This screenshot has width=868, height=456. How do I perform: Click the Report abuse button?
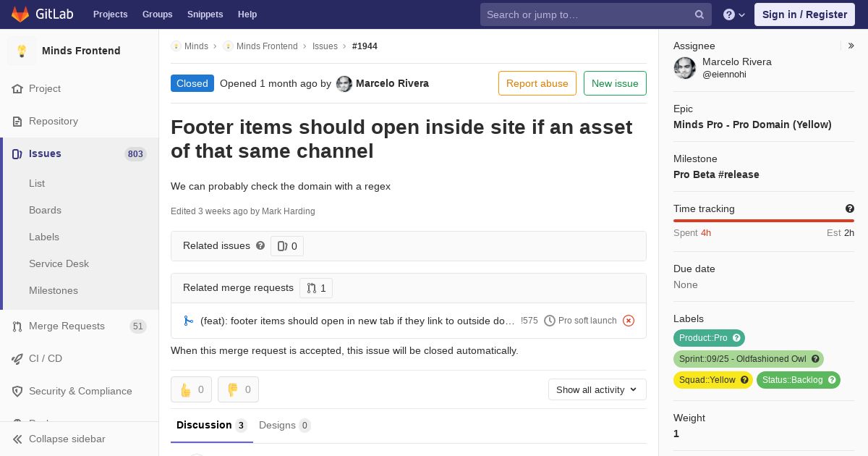(x=537, y=83)
